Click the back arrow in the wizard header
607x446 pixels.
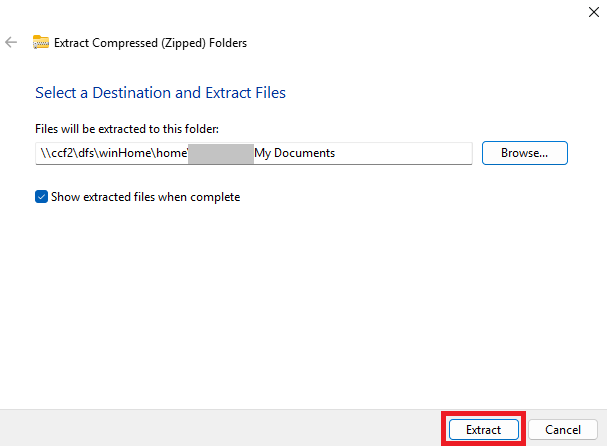[11, 43]
